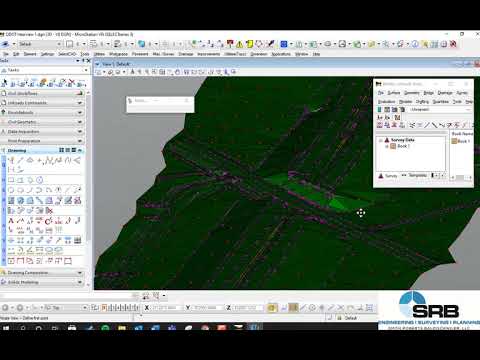Toggle panel layout mode in Drawing header

(x=74, y=150)
